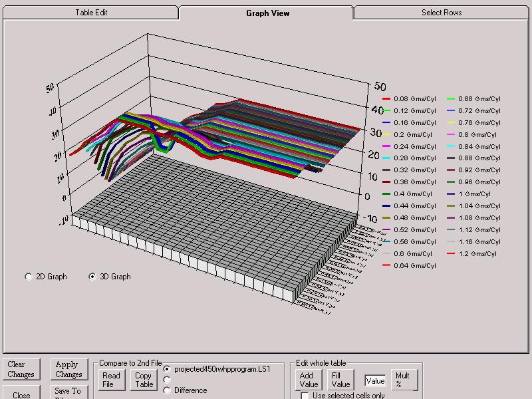Image resolution: width=532 pixels, height=399 pixels.
Task: Click the Copy Table button
Action: [x=144, y=380]
